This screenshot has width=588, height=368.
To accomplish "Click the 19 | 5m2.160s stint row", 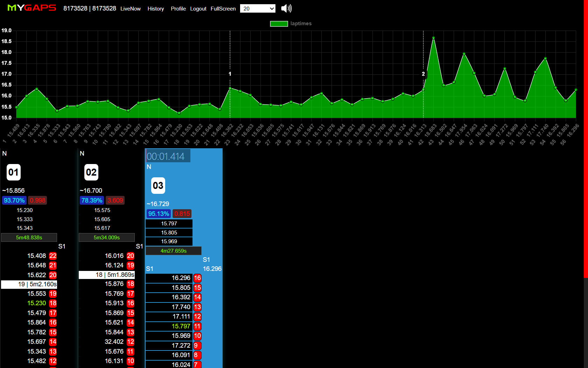I will click(x=29, y=284).
